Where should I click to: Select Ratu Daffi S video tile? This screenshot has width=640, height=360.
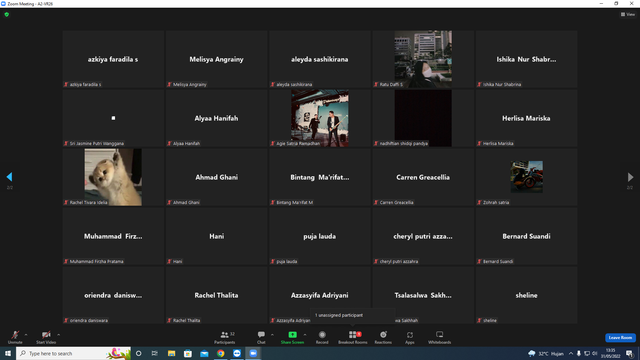423,59
